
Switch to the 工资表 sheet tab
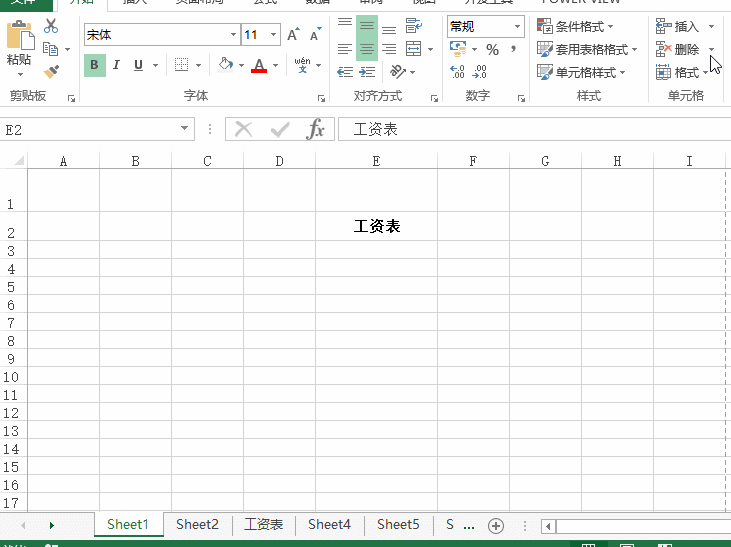click(x=264, y=524)
